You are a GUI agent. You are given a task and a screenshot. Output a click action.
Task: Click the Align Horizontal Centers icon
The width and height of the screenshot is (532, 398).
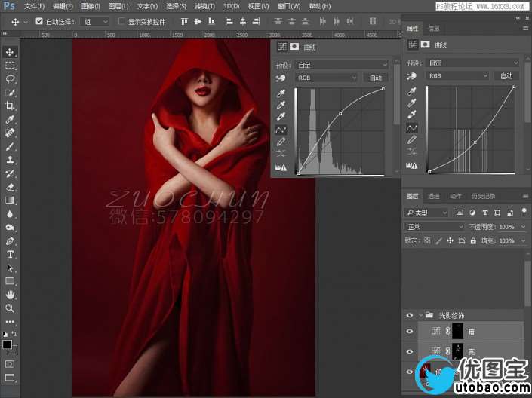(x=243, y=21)
